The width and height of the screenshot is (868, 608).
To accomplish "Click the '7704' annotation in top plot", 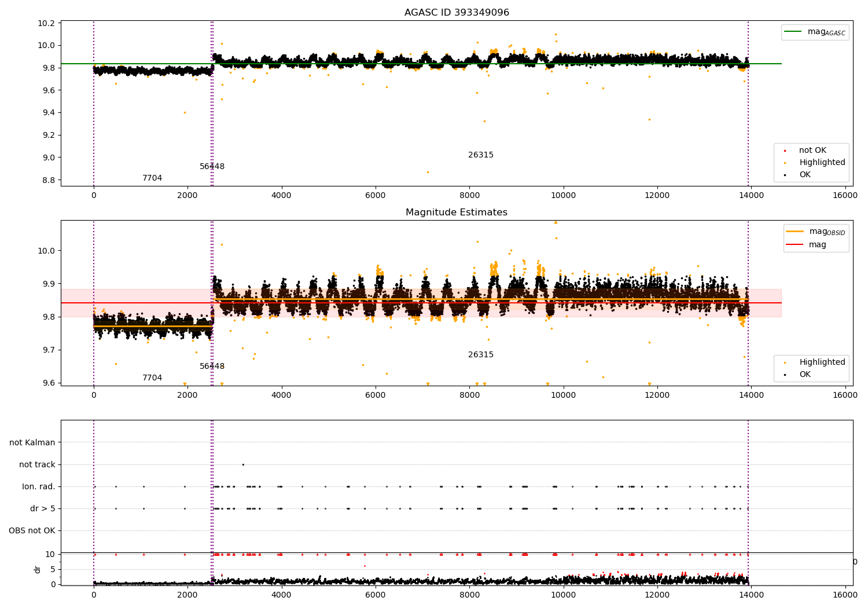I will click(x=152, y=178).
